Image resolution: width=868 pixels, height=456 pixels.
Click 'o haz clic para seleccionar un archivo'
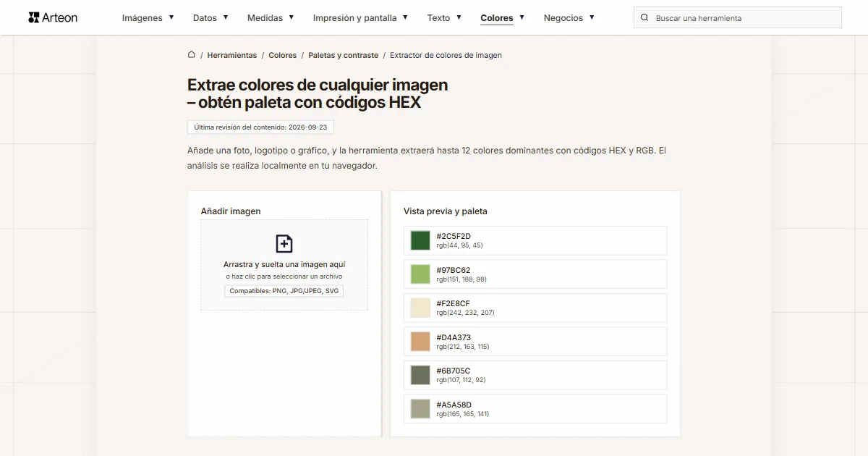coord(284,276)
